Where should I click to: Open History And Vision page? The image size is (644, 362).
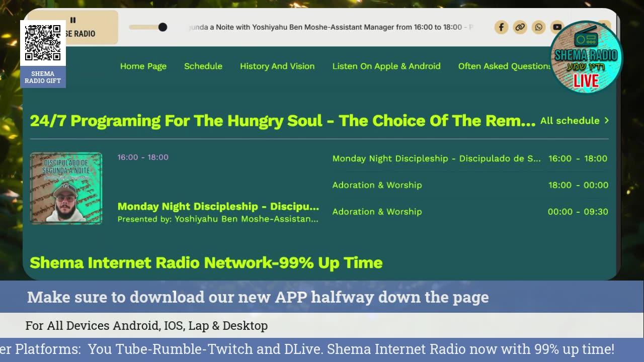pyautogui.click(x=277, y=66)
